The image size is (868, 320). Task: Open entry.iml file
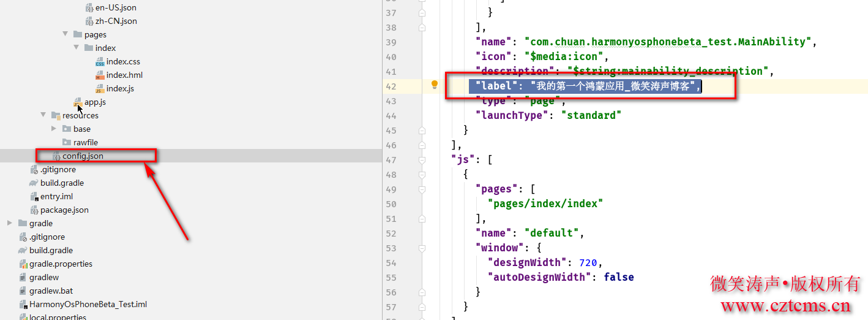56,196
